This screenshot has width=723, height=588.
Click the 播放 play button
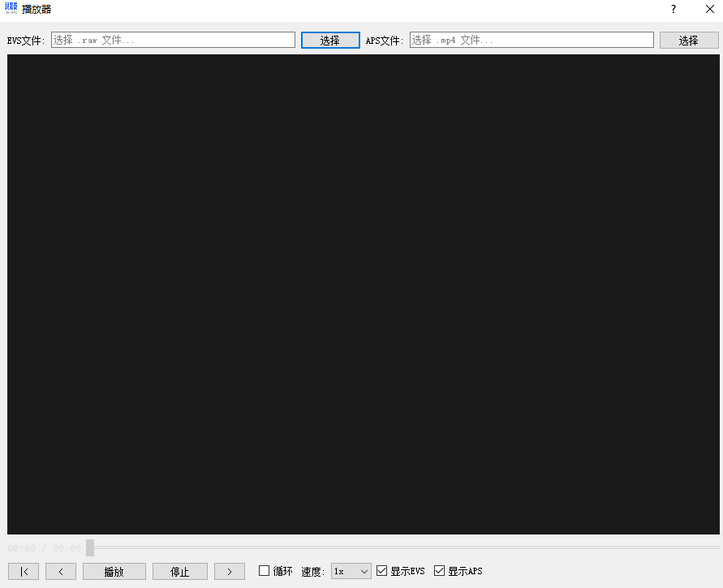pos(114,572)
